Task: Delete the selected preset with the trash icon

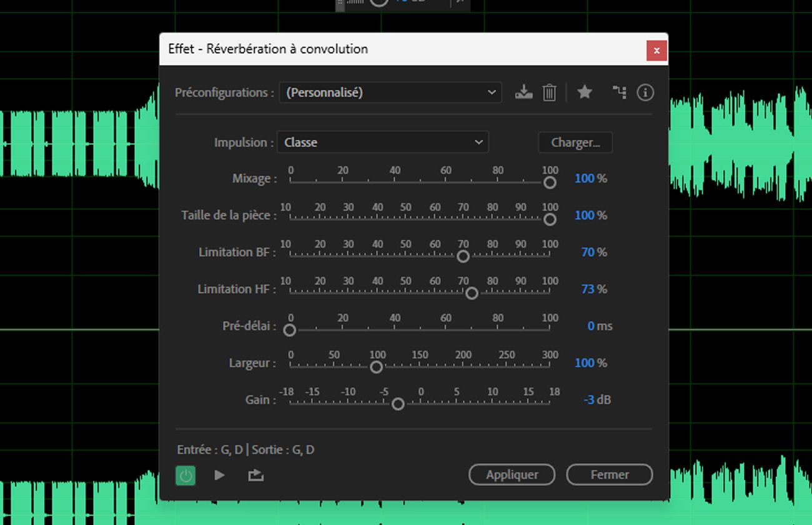Action: (x=549, y=92)
